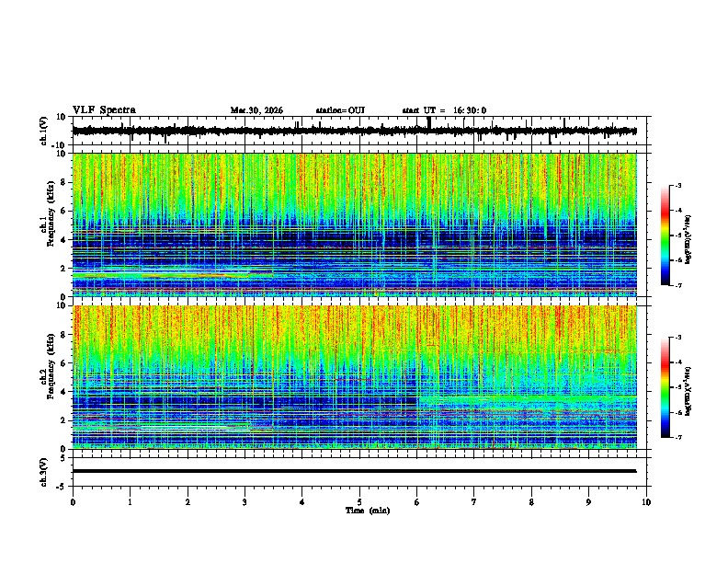Click time axis tick label "10" at the right end
Screen dimensions: 728x563
(x=646, y=502)
